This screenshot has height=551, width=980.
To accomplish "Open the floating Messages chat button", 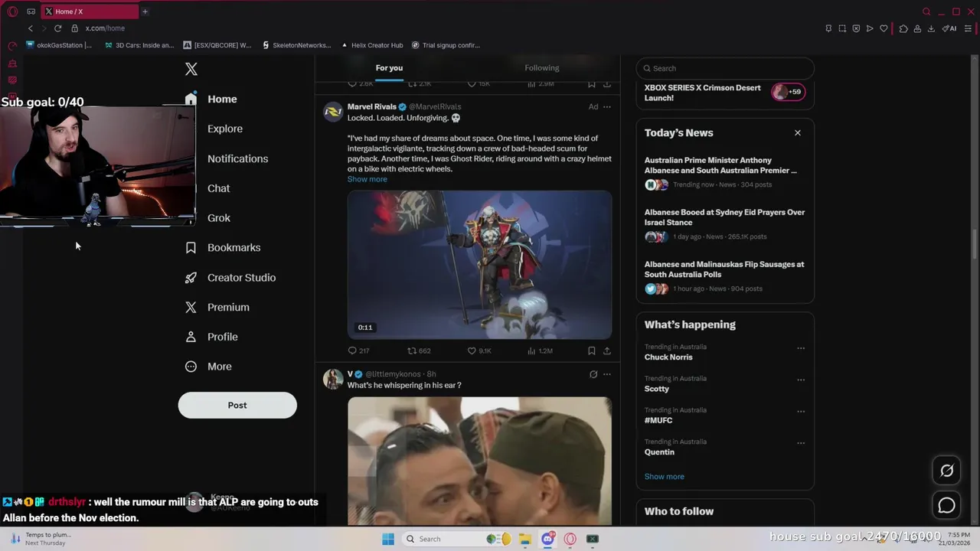I will click(x=947, y=506).
